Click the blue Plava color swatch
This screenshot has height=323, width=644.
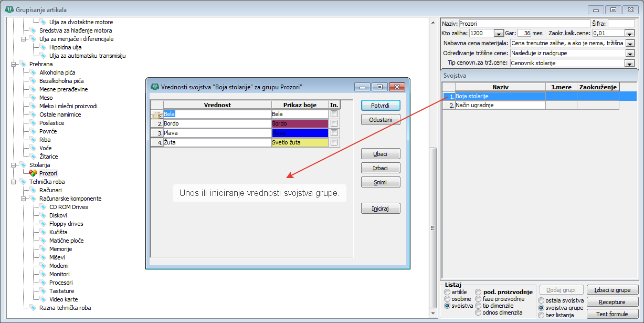[x=300, y=133]
